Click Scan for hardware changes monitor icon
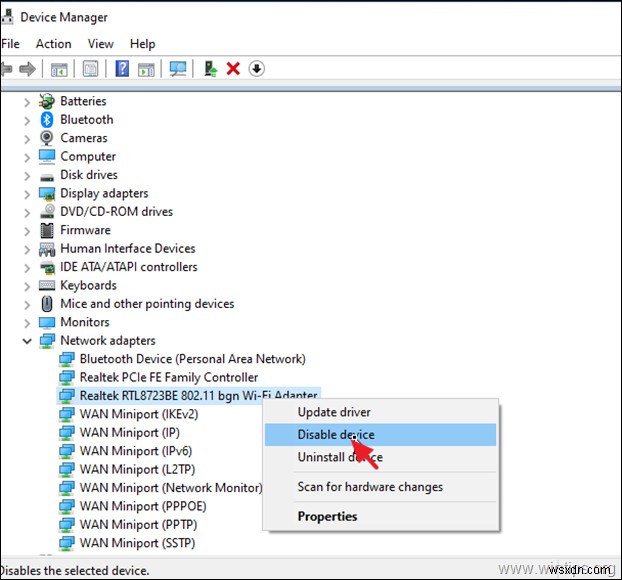 pyautogui.click(x=178, y=69)
